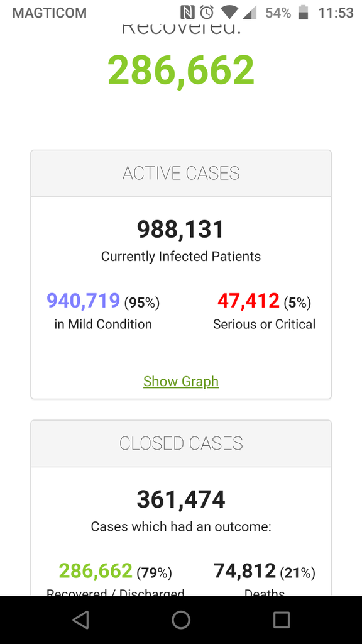This screenshot has height=644, width=362.
Task: Tap the MAGTICOM carrier label
Action: 50,13
